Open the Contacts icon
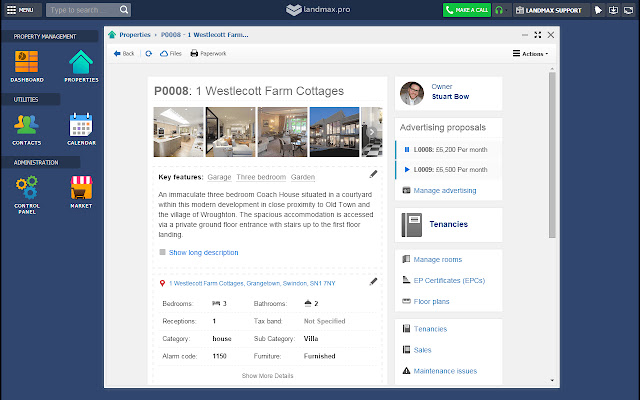Viewport: 640px width, 400px height. pyautogui.click(x=27, y=129)
